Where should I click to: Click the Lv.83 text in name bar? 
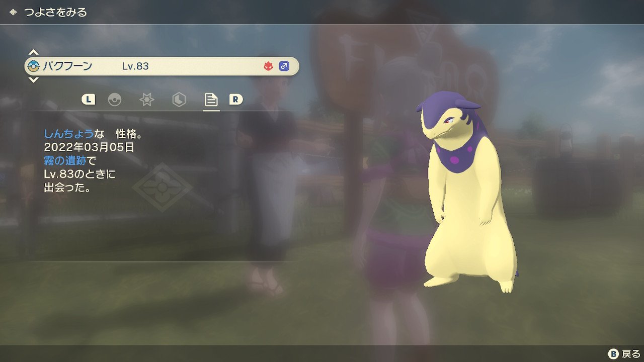click(135, 66)
